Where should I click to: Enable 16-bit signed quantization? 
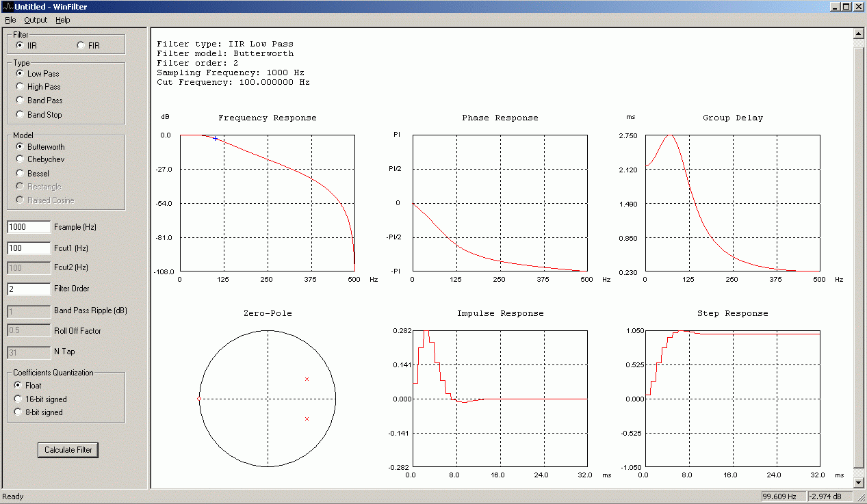pyautogui.click(x=40, y=399)
